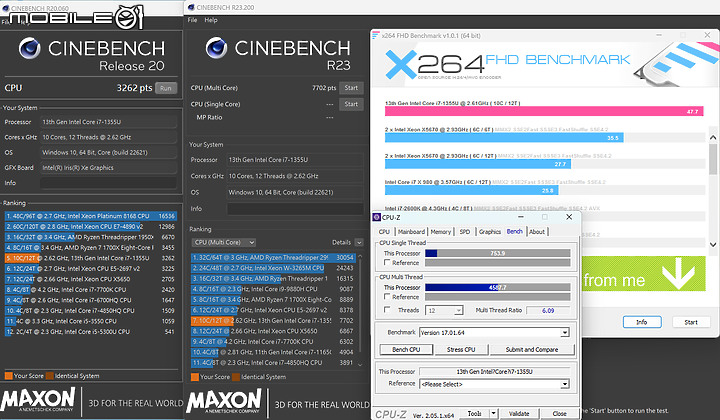Click the Tools button in CPU-Z

pos(474,414)
